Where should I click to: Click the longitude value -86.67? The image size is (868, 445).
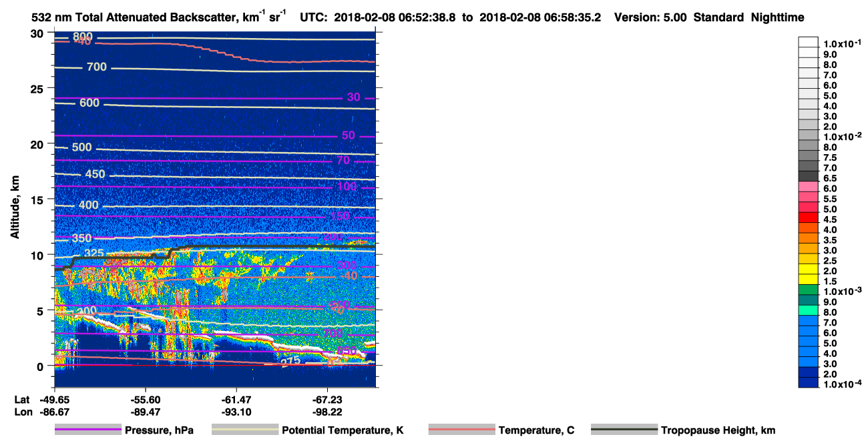tap(54, 412)
